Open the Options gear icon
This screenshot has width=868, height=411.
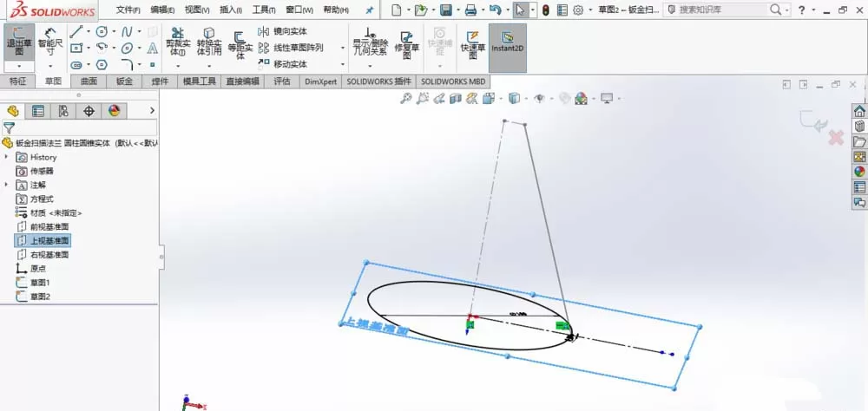578,10
